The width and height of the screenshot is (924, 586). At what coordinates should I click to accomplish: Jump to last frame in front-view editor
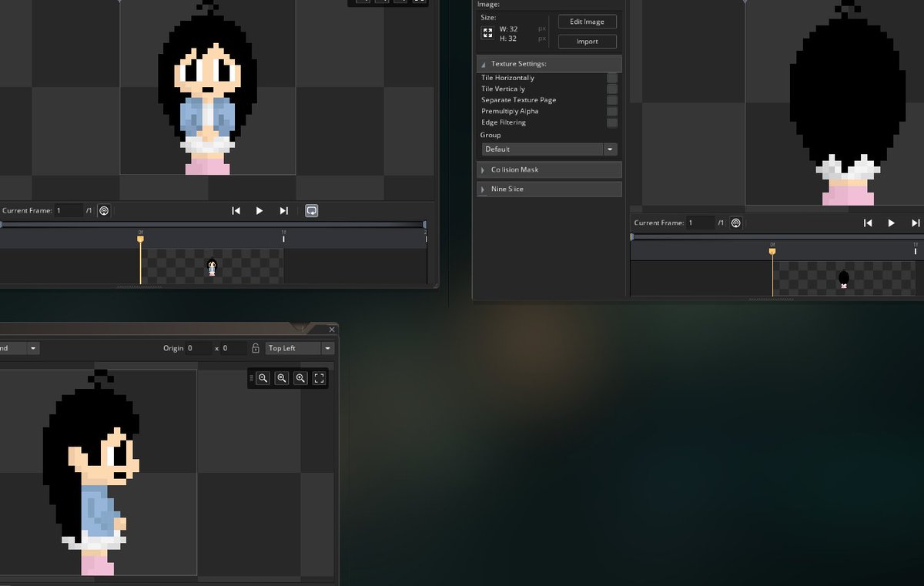click(283, 210)
